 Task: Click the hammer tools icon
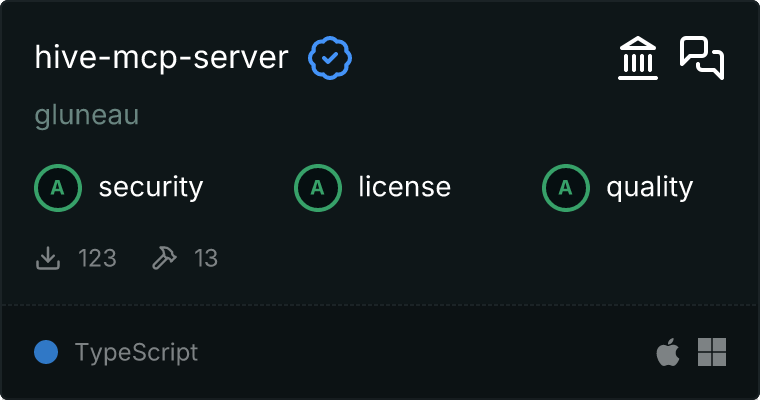pos(163,258)
